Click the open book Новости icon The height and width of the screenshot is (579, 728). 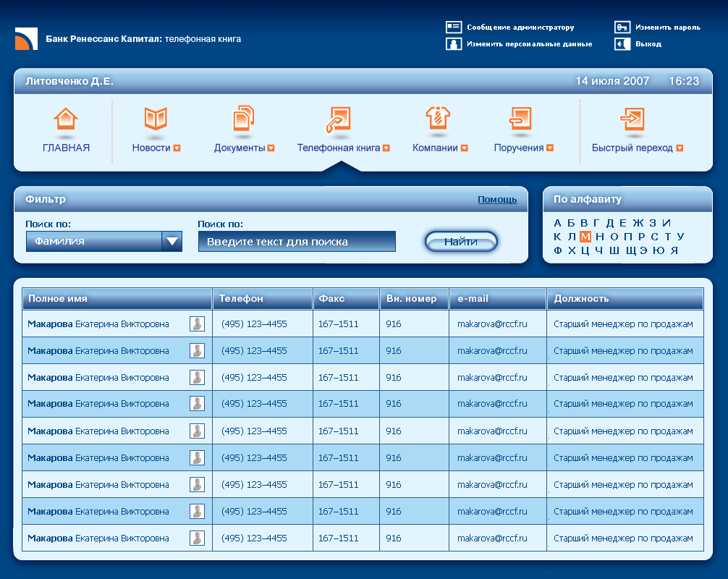pyautogui.click(x=156, y=119)
